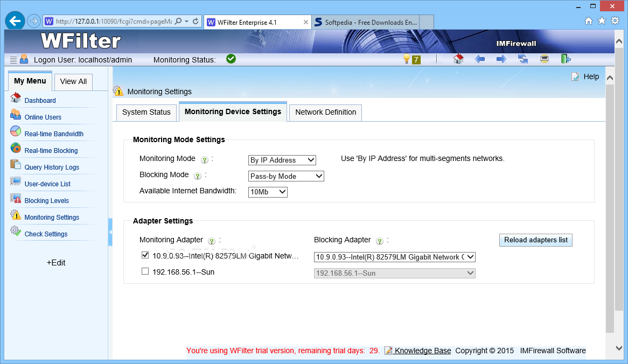The image size is (628, 364).
Task: Uncheck the 10.9.0.93 Intel monitoring adapter
Action: coord(145,255)
